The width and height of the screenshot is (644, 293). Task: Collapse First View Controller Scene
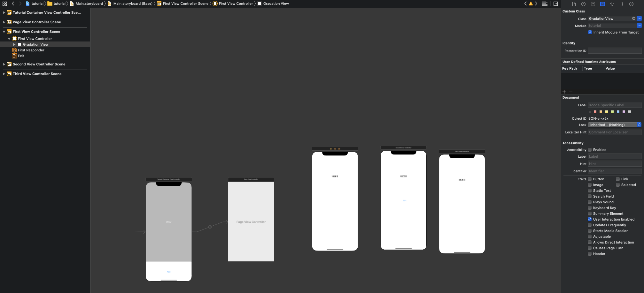click(4, 32)
